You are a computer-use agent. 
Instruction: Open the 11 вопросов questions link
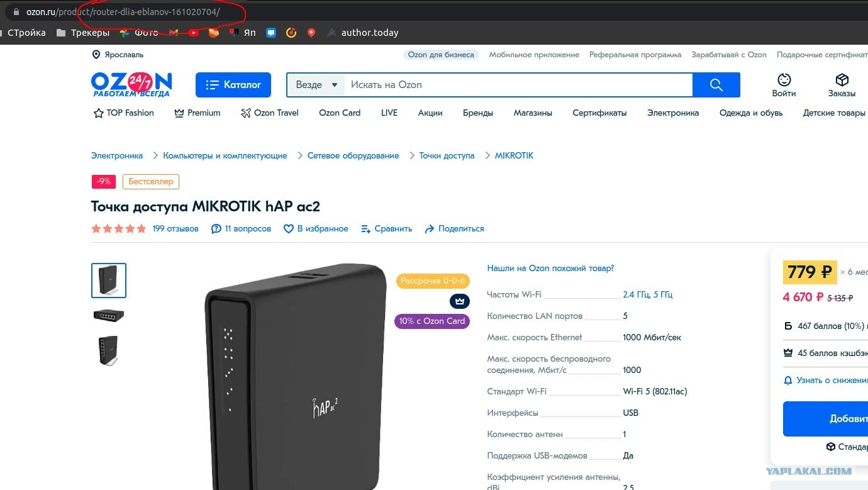pyautogui.click(x=241, y=229)
